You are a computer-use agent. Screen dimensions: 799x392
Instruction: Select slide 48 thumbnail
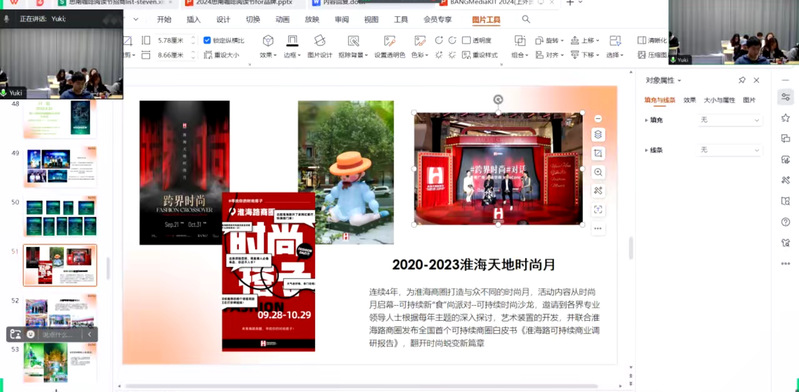60,118
